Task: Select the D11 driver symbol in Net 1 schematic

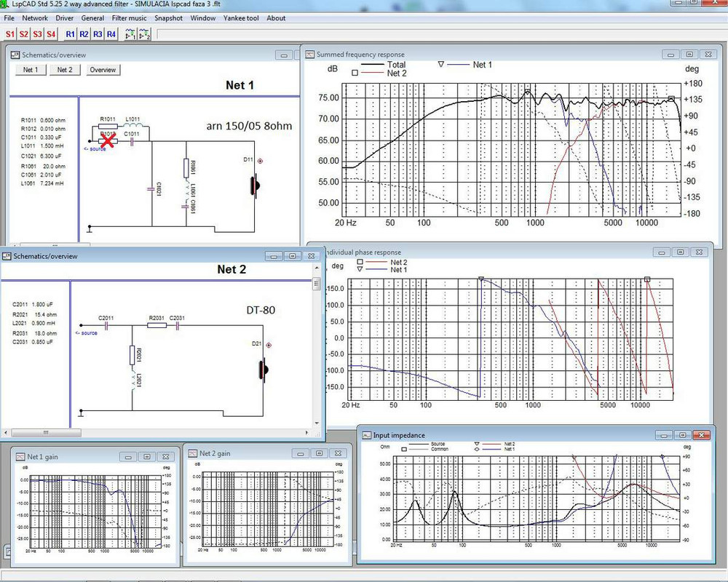Action: coord(256,186)
